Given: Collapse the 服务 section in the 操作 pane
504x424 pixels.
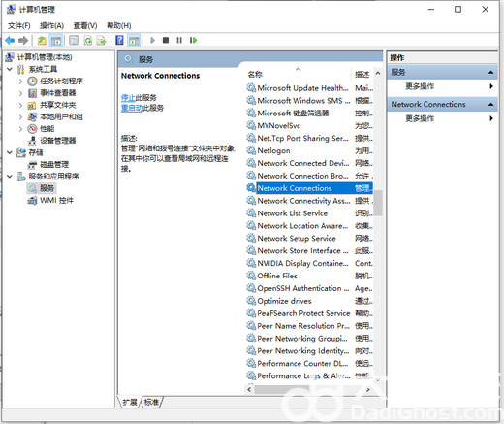Looking at the screenshot, I should (490, 72).
